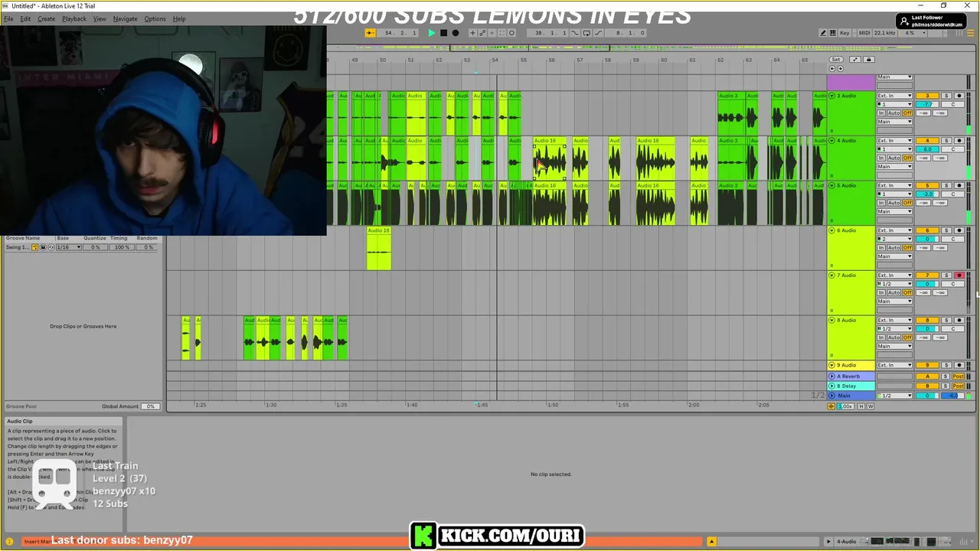
Task: Open 5 Audio output Main dropdown
Action: pyautogui.click(x=894, y=211)
